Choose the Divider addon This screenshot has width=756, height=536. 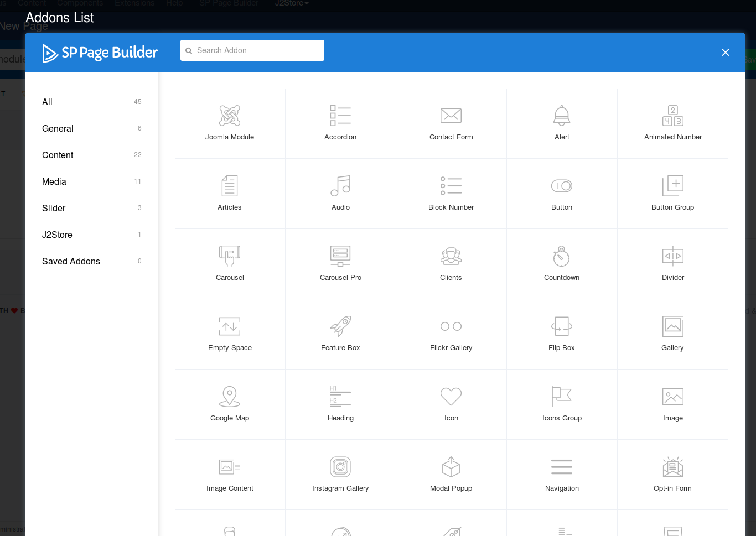673,264
